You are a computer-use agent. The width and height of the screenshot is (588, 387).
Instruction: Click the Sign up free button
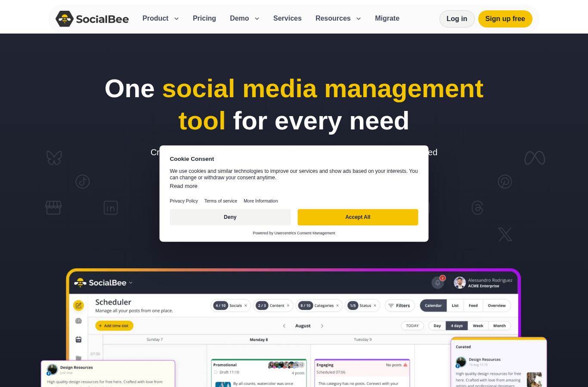click(505, 19)
